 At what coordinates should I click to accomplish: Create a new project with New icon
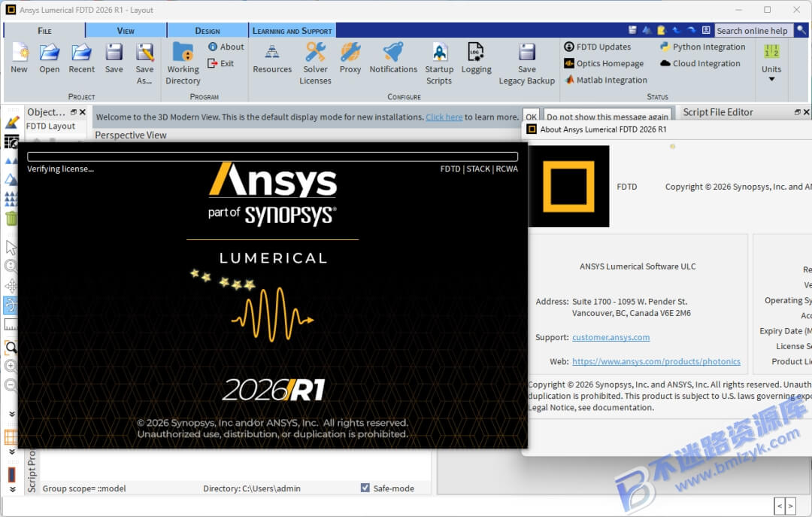click(20, 58)
